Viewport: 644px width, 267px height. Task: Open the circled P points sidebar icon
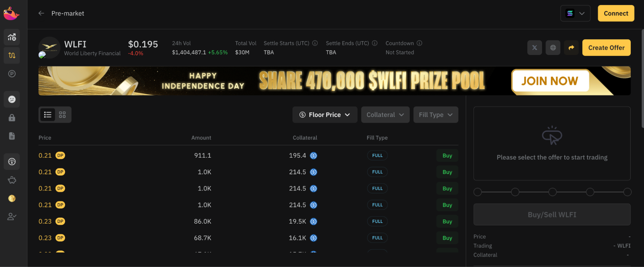click(12, 74)
